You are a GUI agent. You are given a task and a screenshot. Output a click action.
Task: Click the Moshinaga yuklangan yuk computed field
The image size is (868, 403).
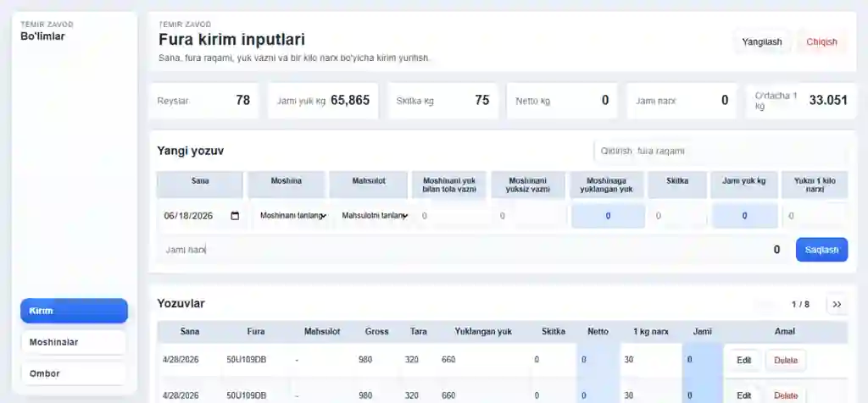(x=608, y=216)
